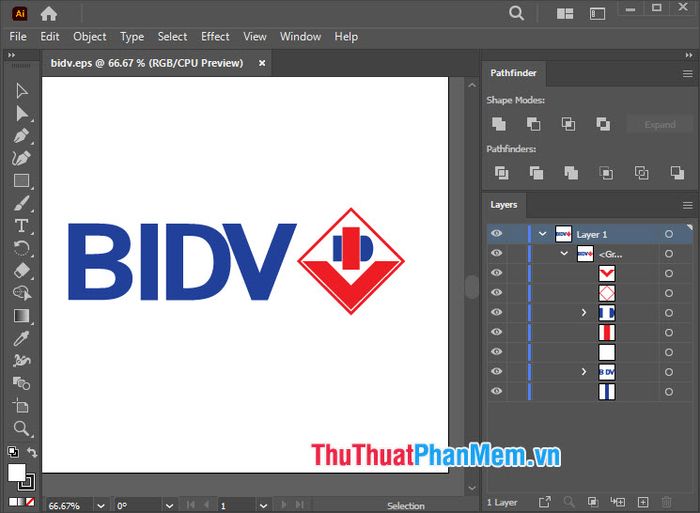The width and height of the screenshot is (700, 513).
Task: Collapse Layer 1 in Layers panel
Action: [542, 234]
